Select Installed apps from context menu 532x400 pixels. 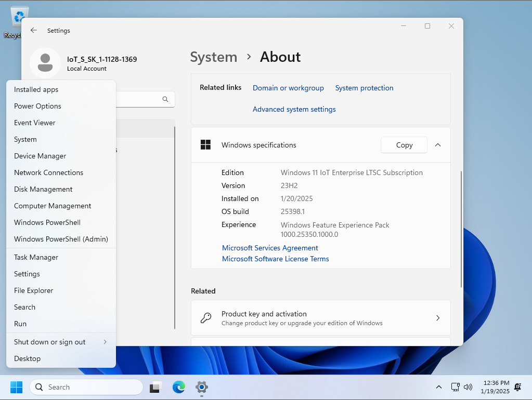(x=61, y=89)
